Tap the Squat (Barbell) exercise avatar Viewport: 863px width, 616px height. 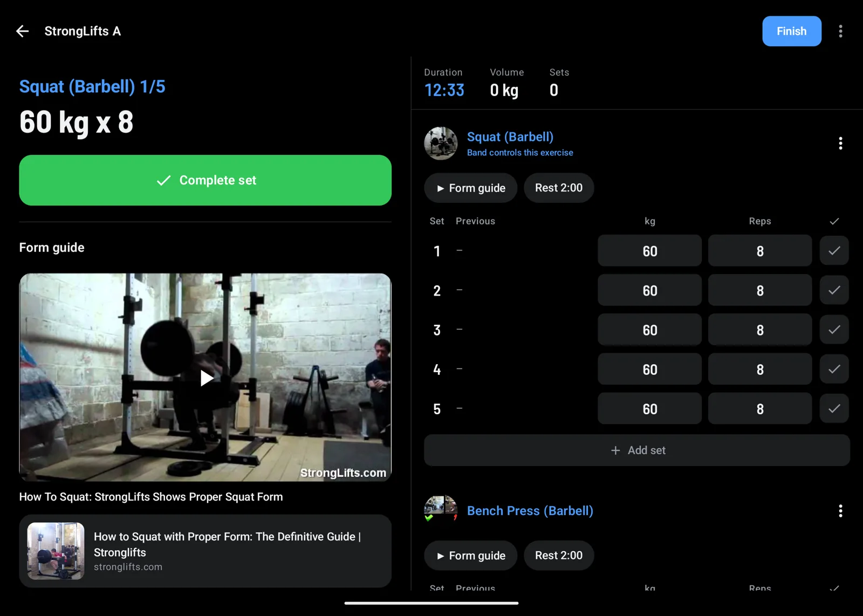441,143
